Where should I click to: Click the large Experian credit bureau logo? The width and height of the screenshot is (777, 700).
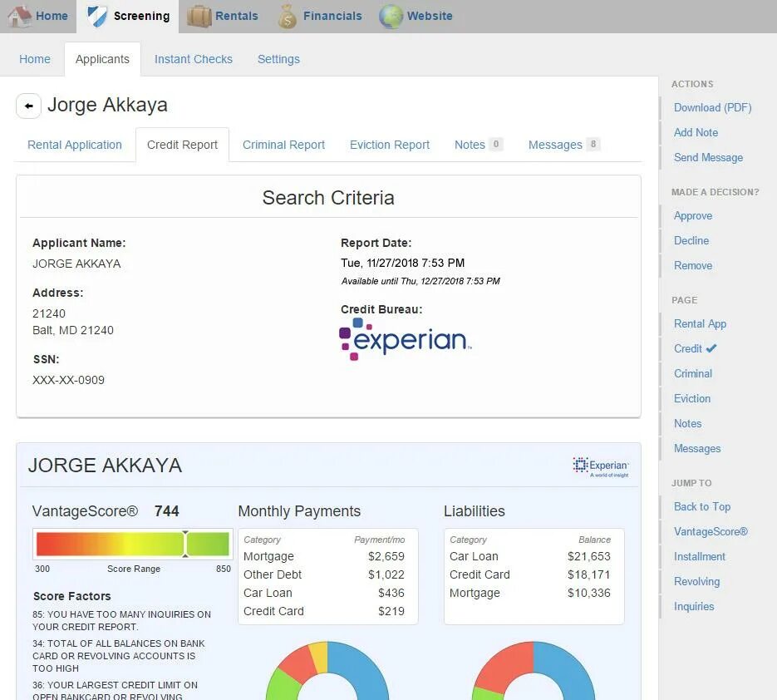pos(406,339)
